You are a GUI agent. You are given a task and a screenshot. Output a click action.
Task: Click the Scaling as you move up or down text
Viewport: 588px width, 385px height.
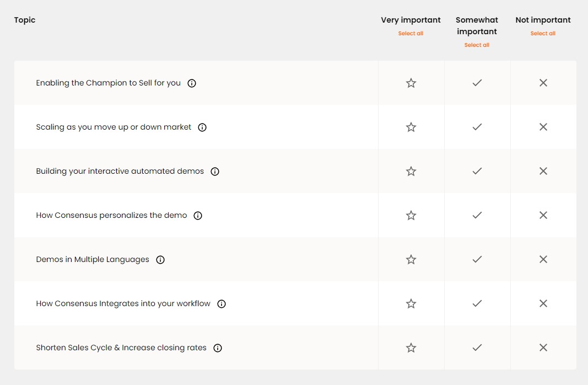(x=114, y=127)
